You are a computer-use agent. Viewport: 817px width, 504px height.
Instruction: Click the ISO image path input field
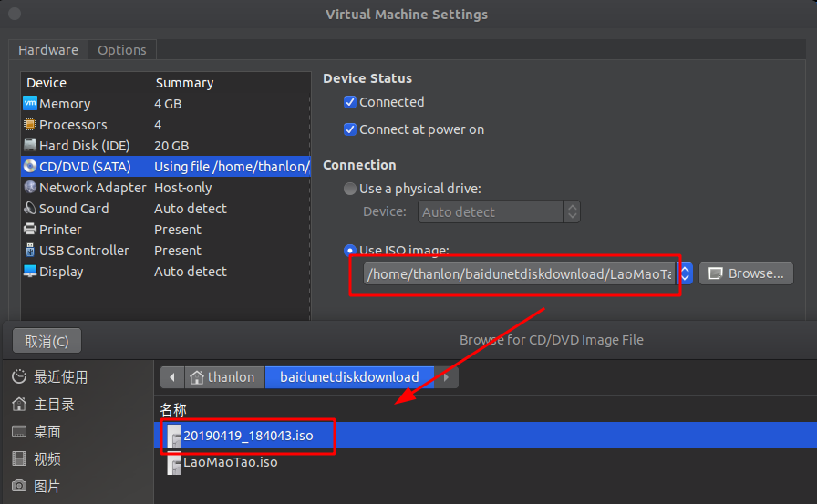coord(520,273)
